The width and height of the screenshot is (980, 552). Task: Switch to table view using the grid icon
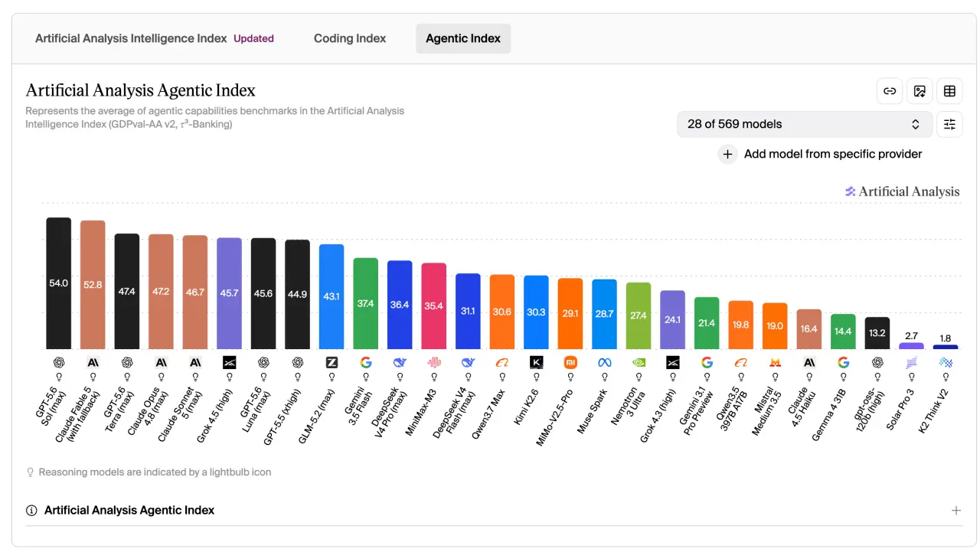[x=949, y=91]
